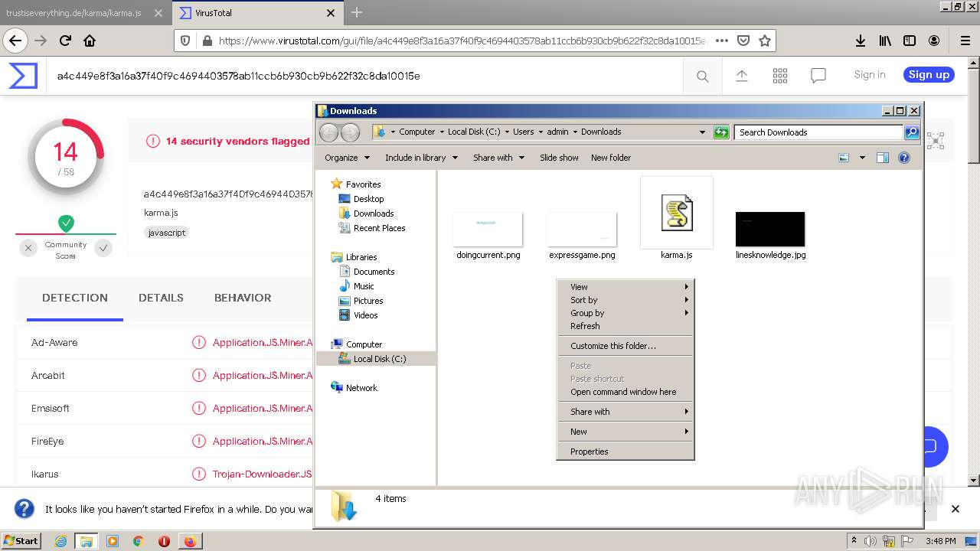
Task: Click the VirusTotal search magnifier icon
Action: [x=702, y=76]
